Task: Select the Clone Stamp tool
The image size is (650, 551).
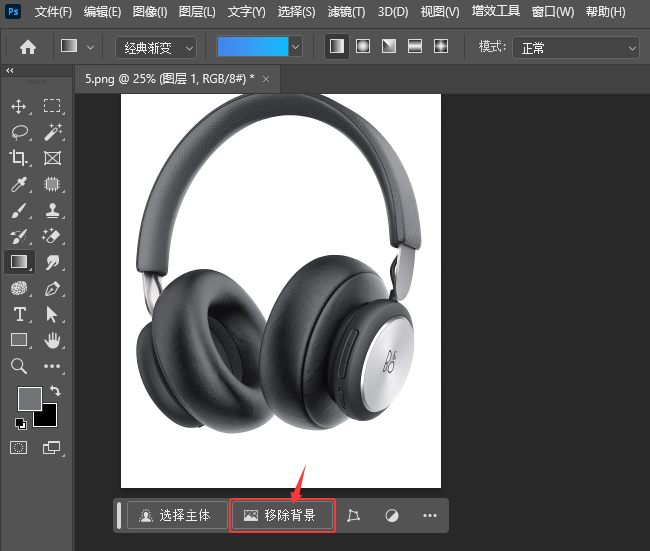Action: (52, 210)
